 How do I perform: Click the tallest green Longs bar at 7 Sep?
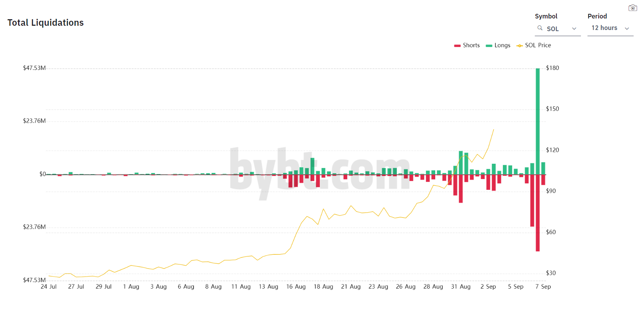[x=537, y=121]
